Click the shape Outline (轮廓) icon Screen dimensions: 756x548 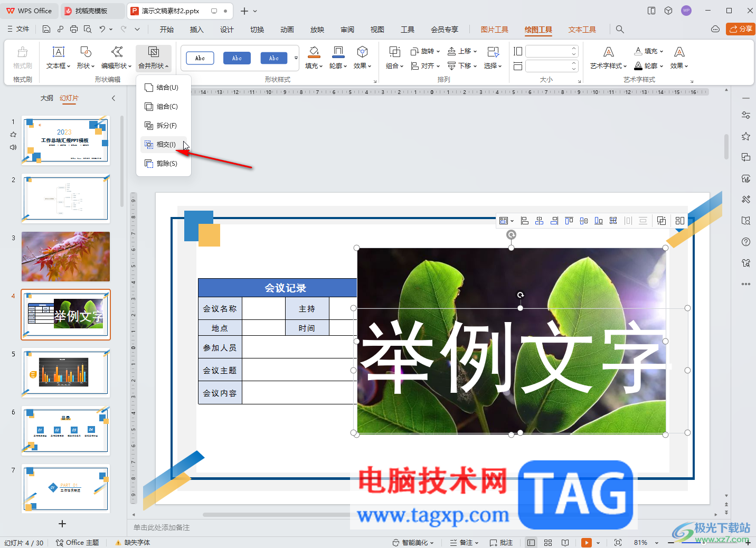pyautogui.click(x=338, y=52)
